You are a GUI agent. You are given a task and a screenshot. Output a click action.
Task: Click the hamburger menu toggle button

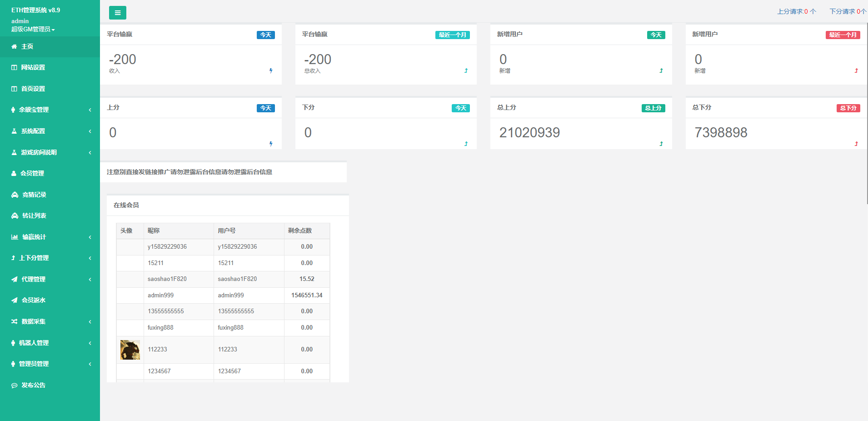[x=117, y=13]
